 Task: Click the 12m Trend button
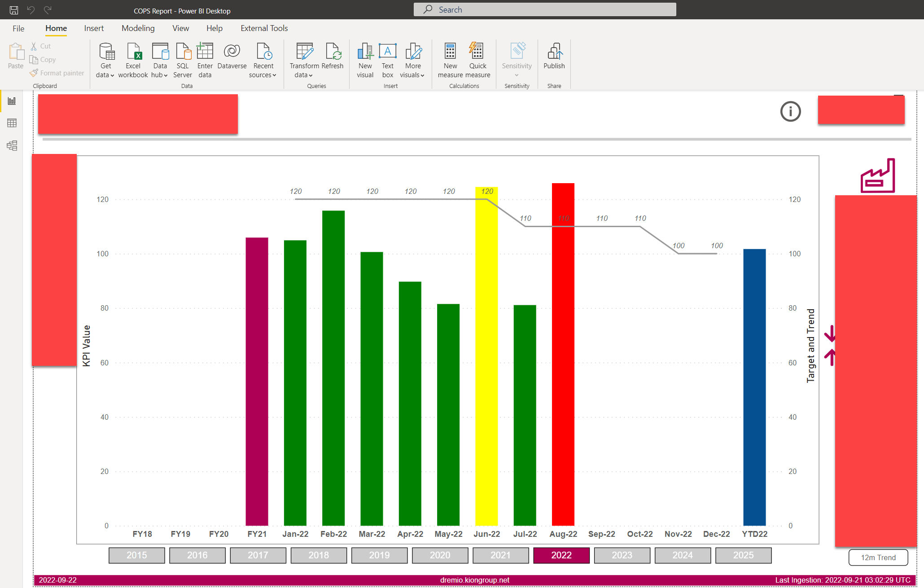(x=878, y=557)
